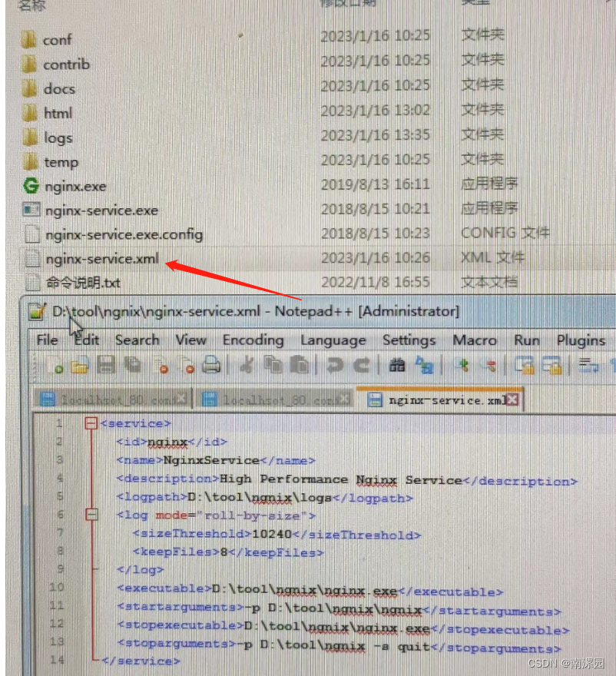Save the current document
Image resolution: width=616 pixels, height=676 pixels.
(104, 367)
